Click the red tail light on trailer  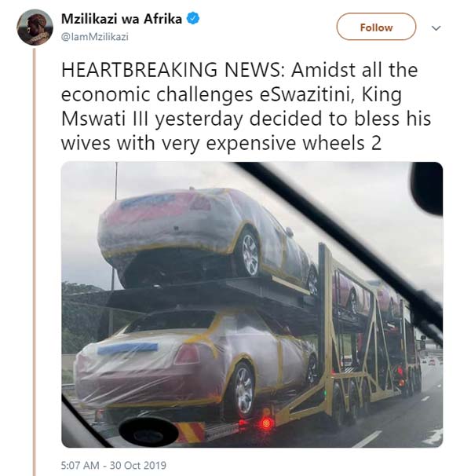[x=266, y=423]
